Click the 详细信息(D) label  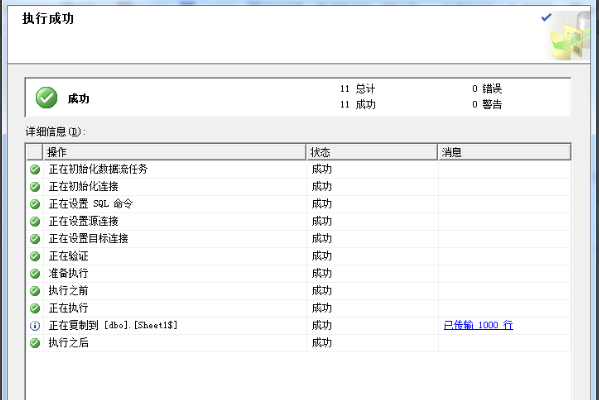coord(56,132)
